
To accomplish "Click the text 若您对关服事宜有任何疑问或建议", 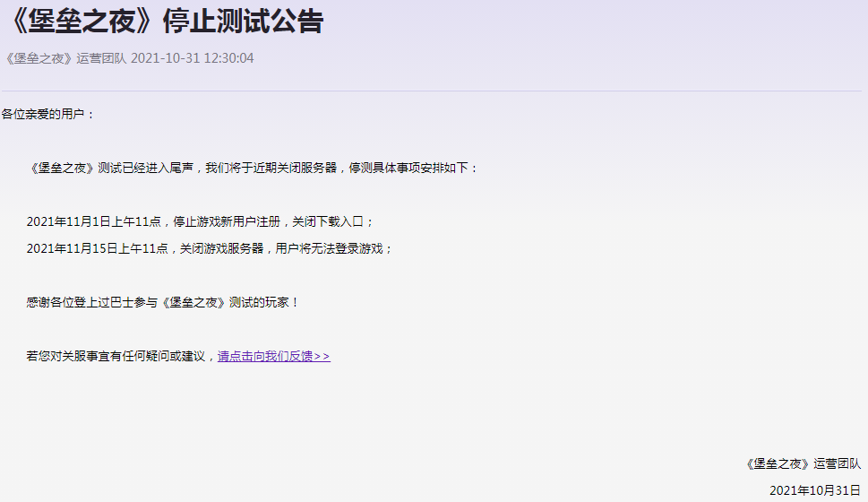I will pyautogui.click(x=116, y=356).
